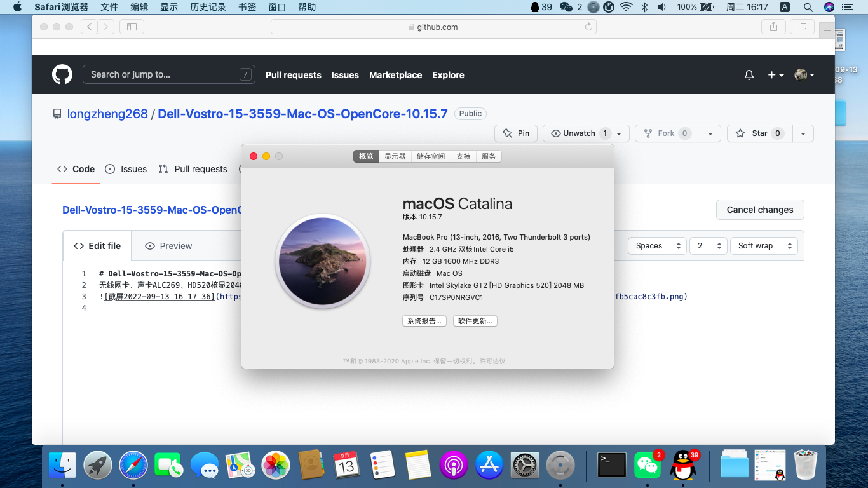
Task: Switch to 服务 tab
Action: 489,156
